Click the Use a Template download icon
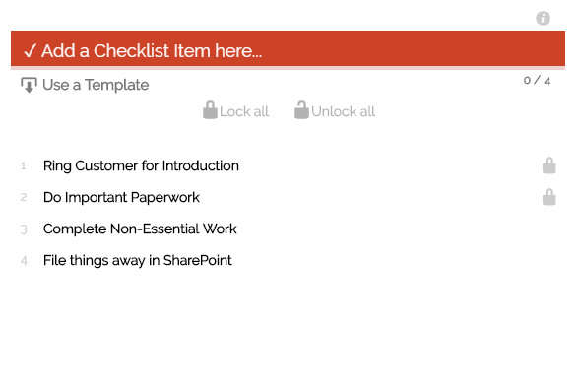 point(29,85)
